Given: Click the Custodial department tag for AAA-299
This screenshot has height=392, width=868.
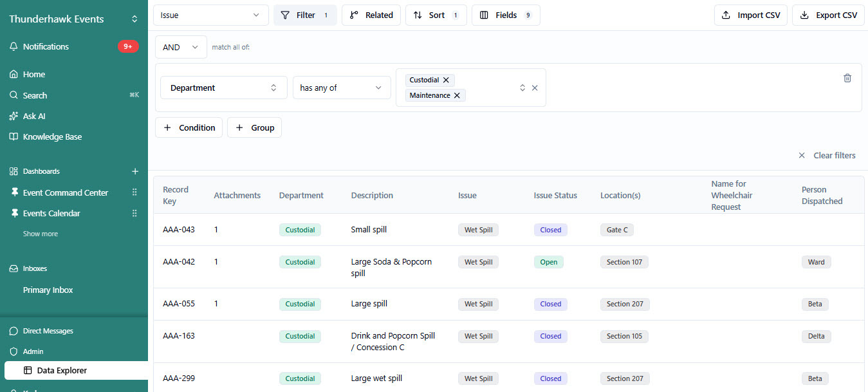Looking at the screenshot, I should coord(300,378).
